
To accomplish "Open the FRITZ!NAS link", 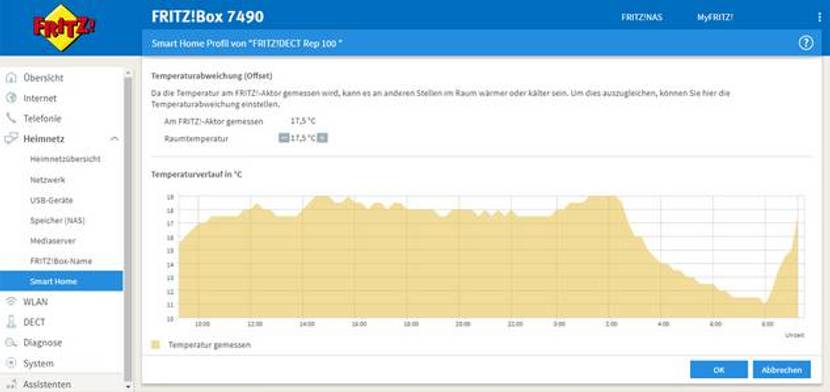I will (x=642, y=17).
